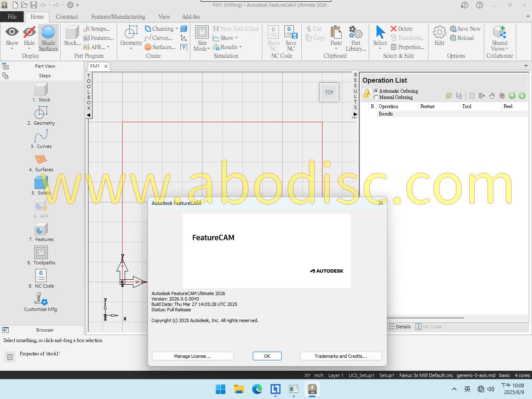Select the Stock step in Steps panel

pos(41,92)
